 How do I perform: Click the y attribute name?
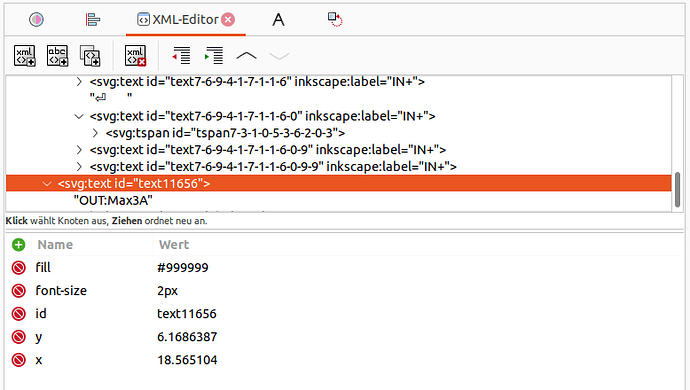click(x=39, y=337)
